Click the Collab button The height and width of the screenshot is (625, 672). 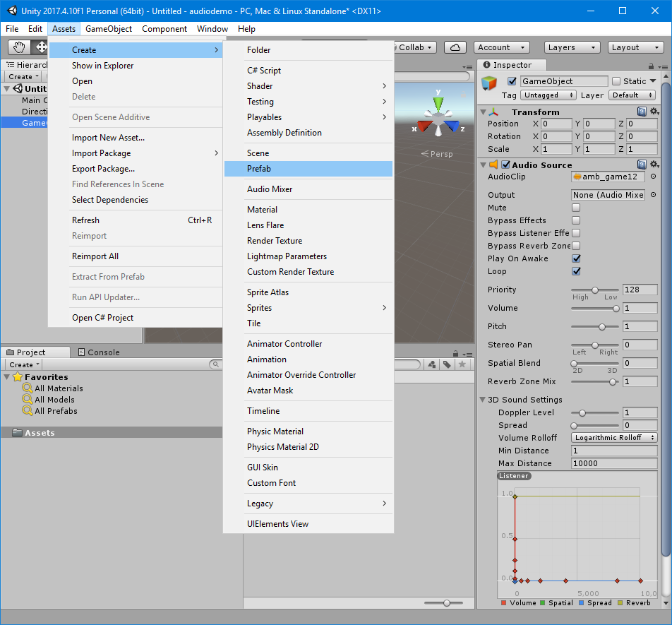tap(415, 47)
